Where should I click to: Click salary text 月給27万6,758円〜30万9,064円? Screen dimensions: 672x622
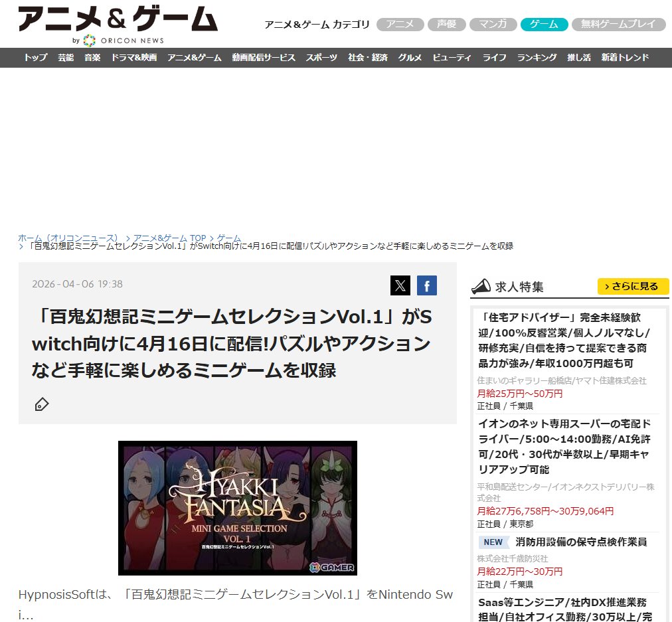[545, 510]
